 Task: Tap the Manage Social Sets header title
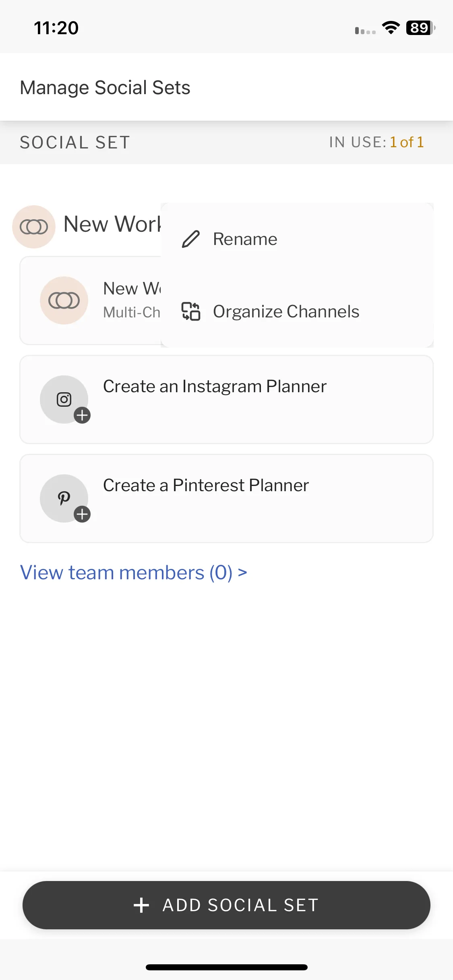tap(105, 88)
